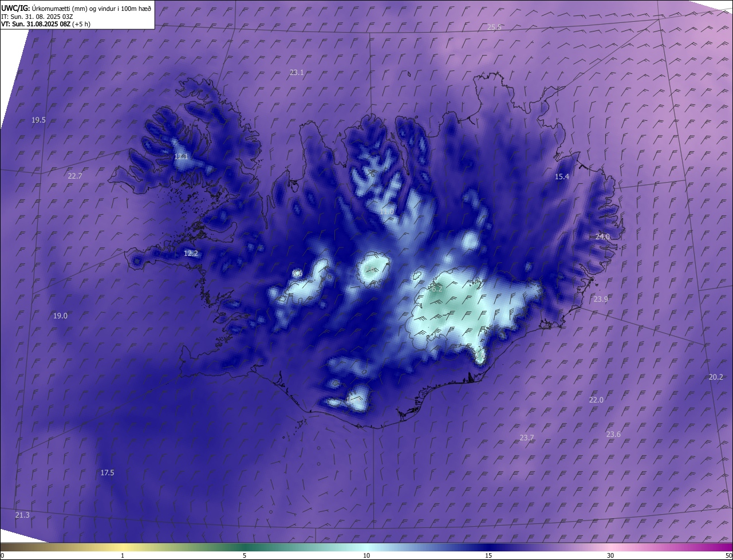Click the 50 tick on the color scale
733x560 pixels.
(729, 555)
